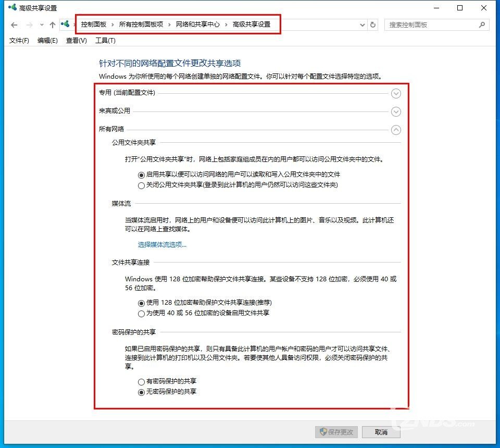Click the title bar window icon
This screenshot has width=500, height=448.
pos(12,7)
